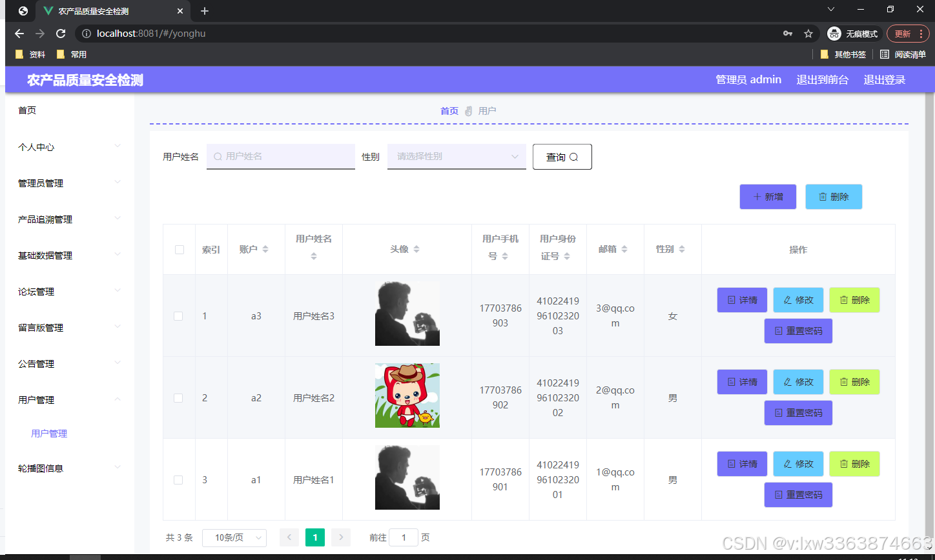The width and height of the screenshot is (935, 560).
Task: Click 修改 for user a2
Action: pyautogui.click(x=798, y=382)
